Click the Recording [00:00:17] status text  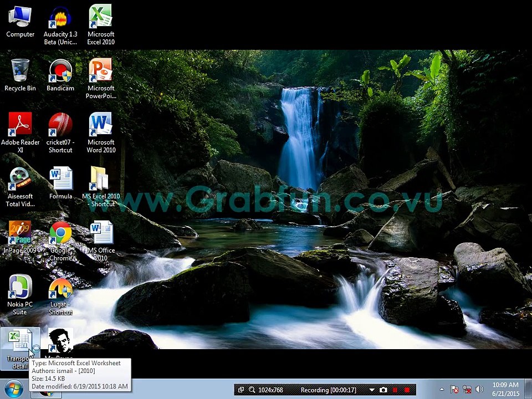tap(328, 390)
